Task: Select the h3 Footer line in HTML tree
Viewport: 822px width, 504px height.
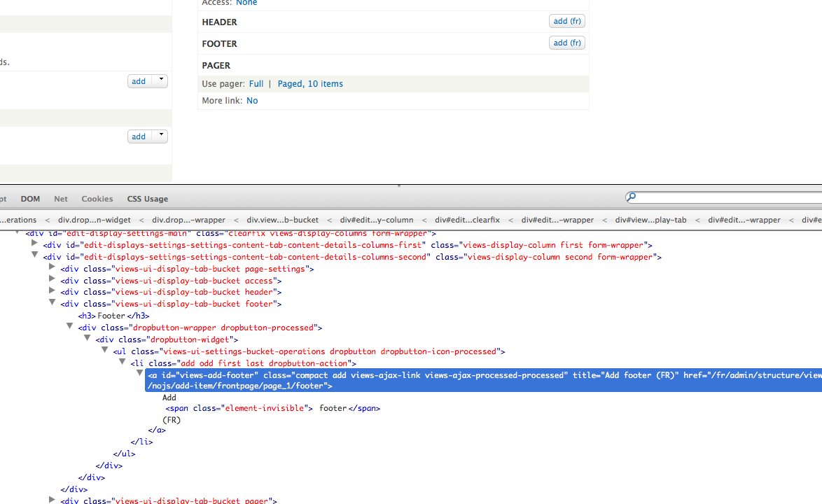Action: pyautogui.click(x=113, y=316)
